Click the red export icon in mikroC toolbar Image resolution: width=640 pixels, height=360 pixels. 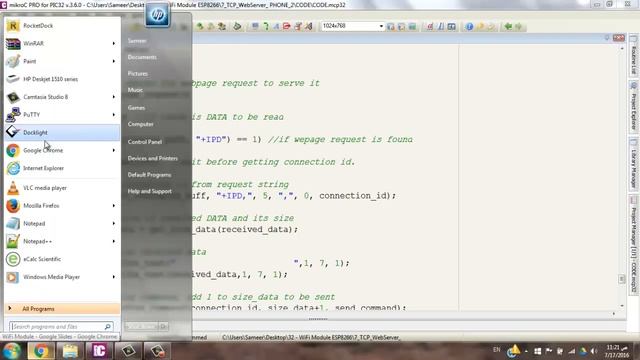coord(287,27)
